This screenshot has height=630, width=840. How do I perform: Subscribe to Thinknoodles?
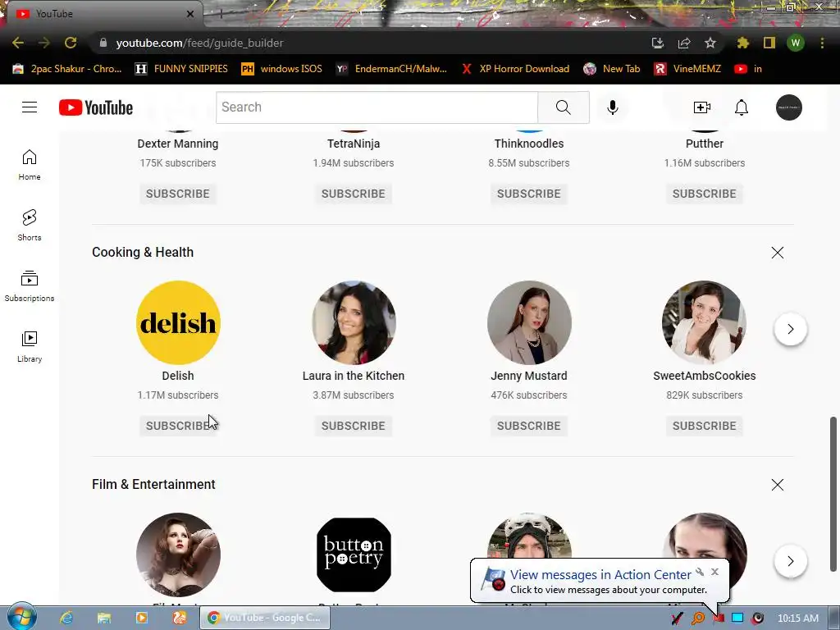point(529,194)
